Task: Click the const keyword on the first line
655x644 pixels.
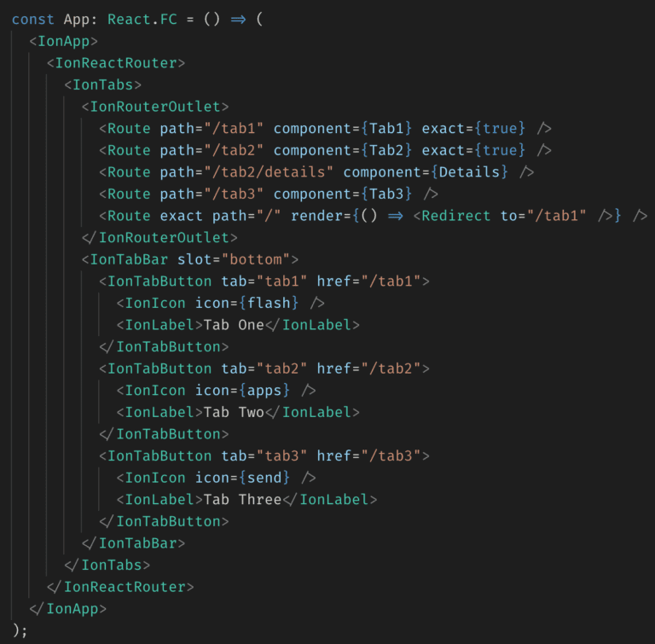Action: click(x=33, y=20)
